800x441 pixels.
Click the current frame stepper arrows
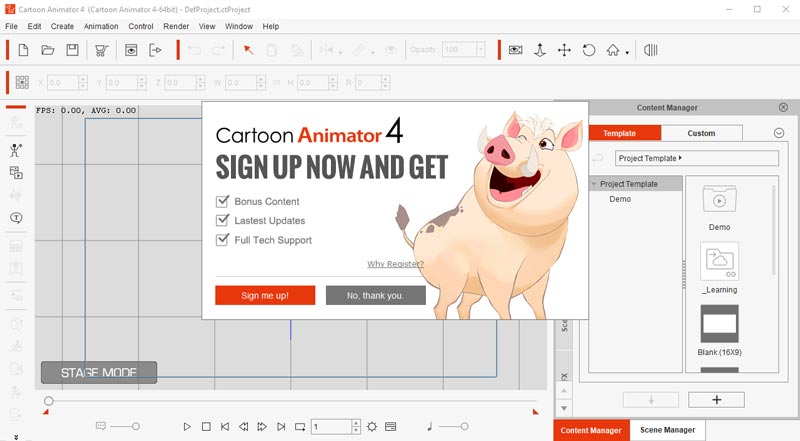tap(356, 427)
